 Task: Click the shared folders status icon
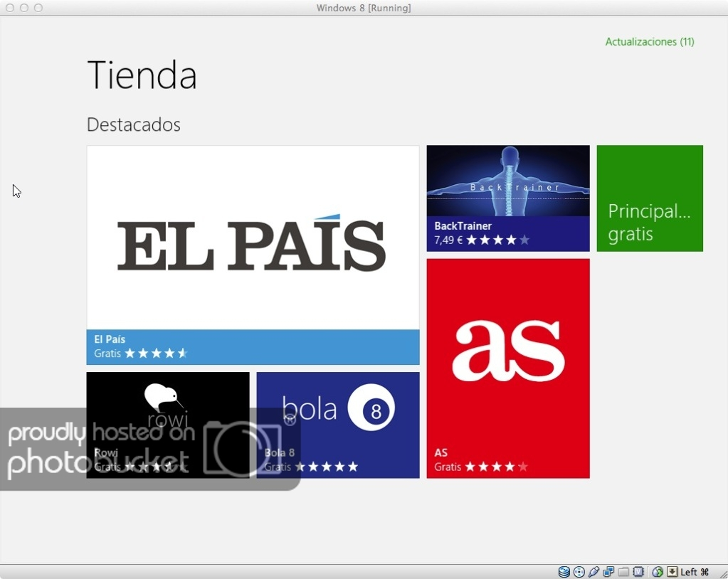click(x=623, y=571)
